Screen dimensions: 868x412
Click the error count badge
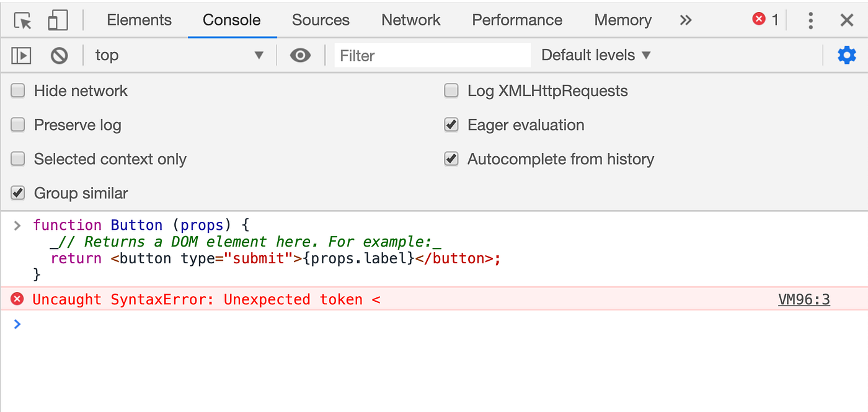765,19
